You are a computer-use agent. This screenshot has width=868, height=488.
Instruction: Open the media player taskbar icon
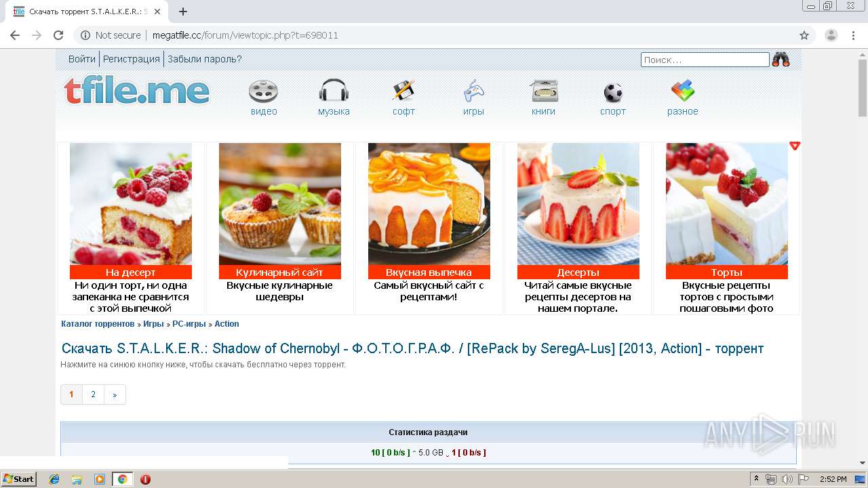click(x=100, y=479)
